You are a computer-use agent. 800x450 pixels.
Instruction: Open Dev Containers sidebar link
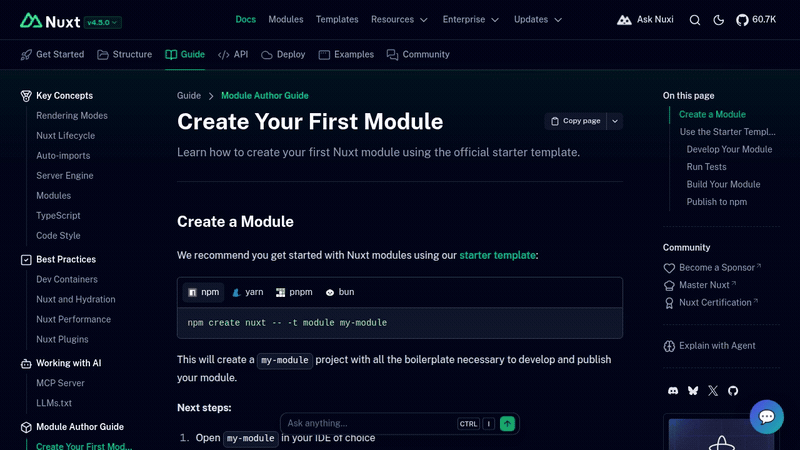tap(67, 280)
